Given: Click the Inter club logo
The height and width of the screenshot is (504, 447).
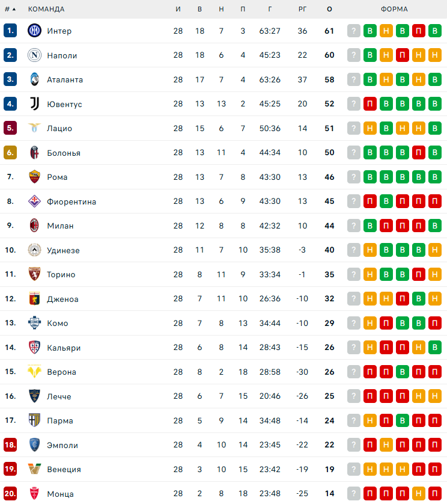Looking at the screenshot, I should 34,31.
